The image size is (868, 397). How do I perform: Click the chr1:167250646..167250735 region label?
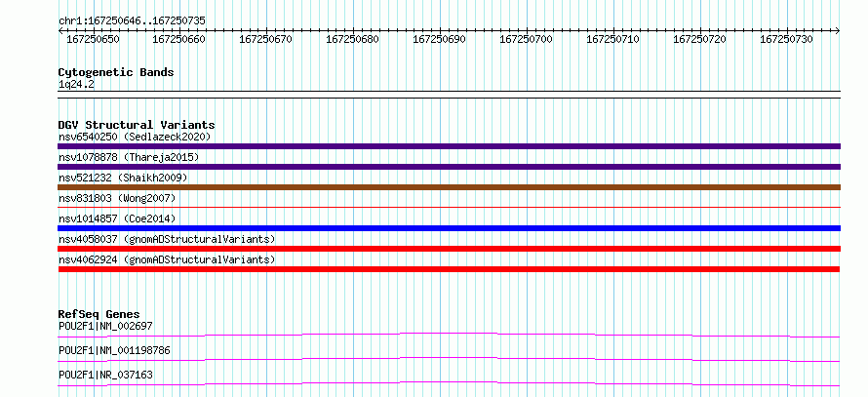[x=132, y=21]
